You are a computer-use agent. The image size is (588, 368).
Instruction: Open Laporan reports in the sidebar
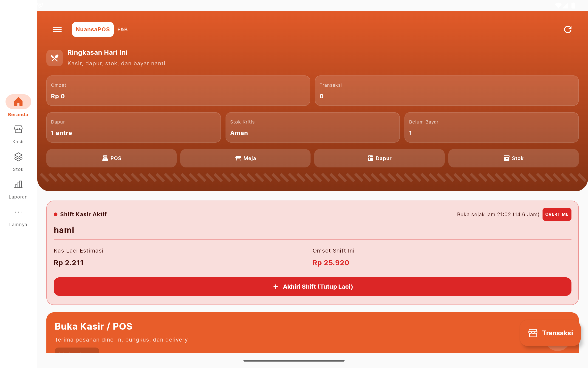pyautogui.click(x=18, y=190)
